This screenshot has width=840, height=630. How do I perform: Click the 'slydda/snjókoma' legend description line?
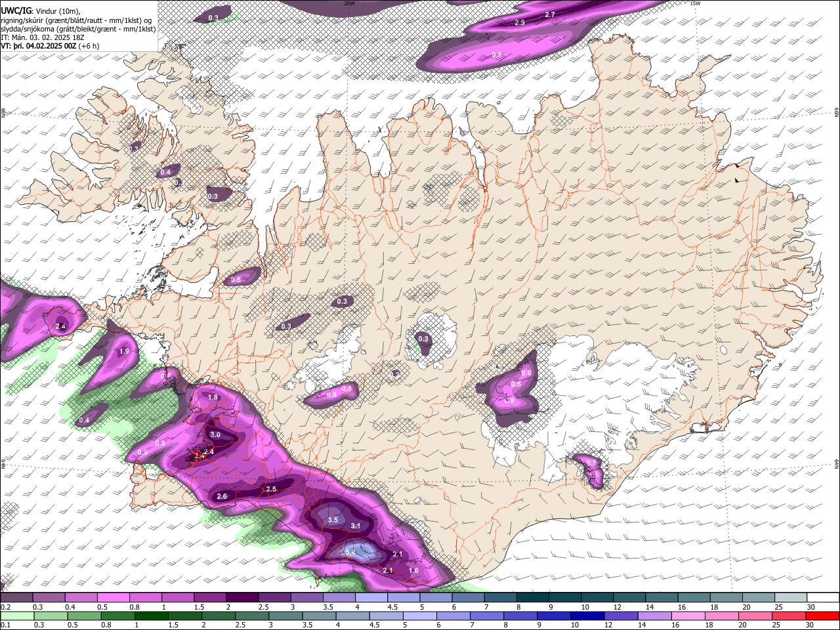coord(78,29)
